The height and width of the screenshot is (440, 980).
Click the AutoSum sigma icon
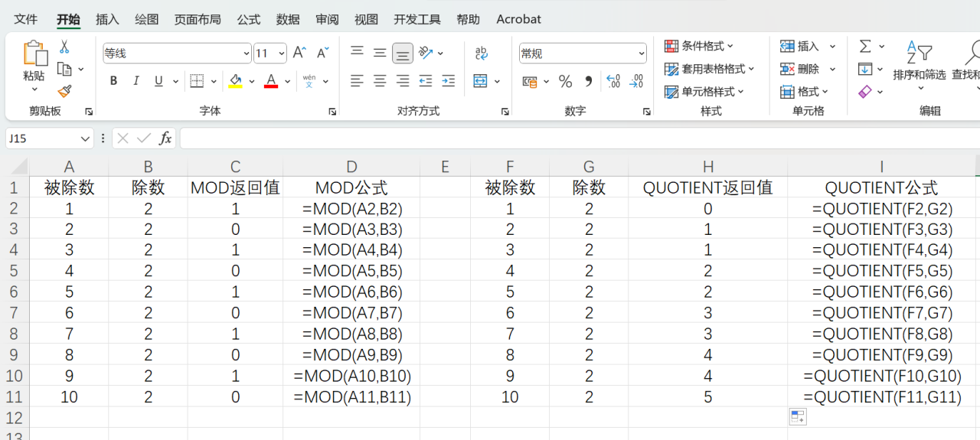(865, 47)
